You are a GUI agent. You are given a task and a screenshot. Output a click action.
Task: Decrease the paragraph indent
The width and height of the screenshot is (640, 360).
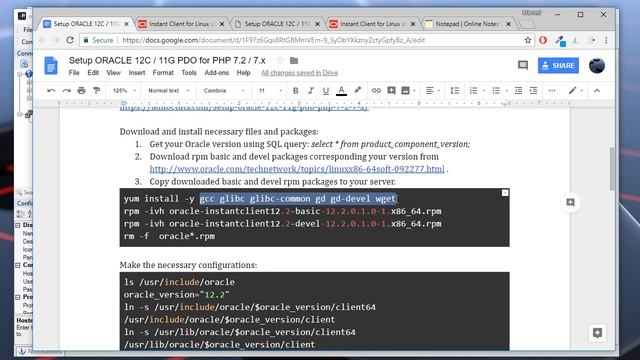point(518,91)
